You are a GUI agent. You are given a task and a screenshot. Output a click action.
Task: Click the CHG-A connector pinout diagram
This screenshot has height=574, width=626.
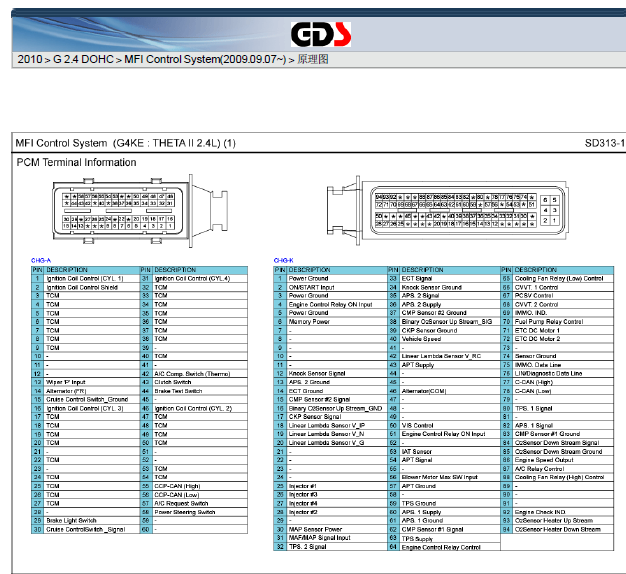pyautogui.click(x=140, y=211)
